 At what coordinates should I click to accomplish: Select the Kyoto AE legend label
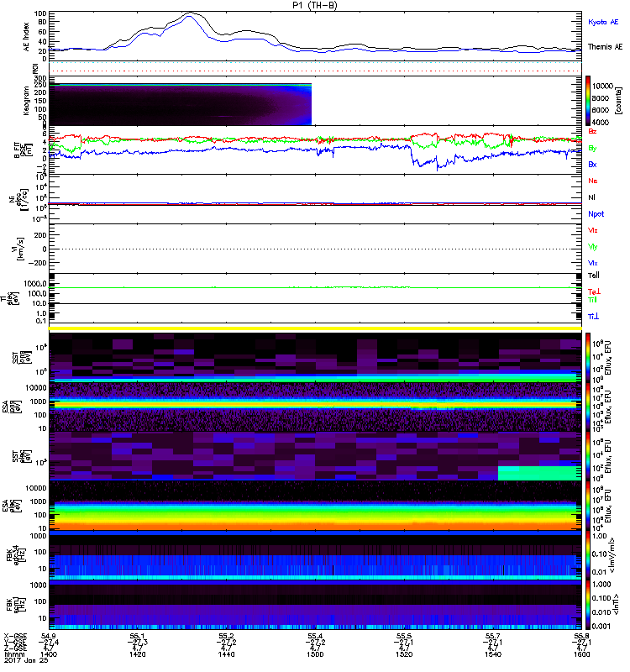click(603, 22)
